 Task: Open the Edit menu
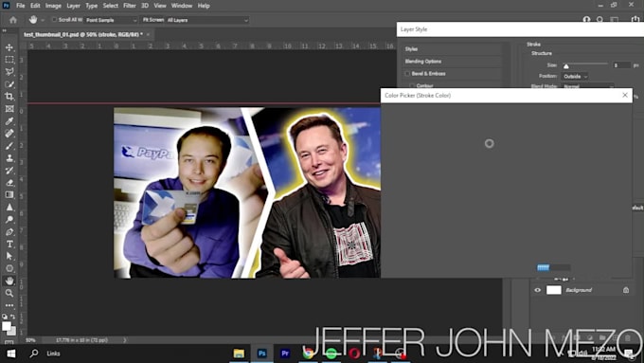[x=35, y=6]
